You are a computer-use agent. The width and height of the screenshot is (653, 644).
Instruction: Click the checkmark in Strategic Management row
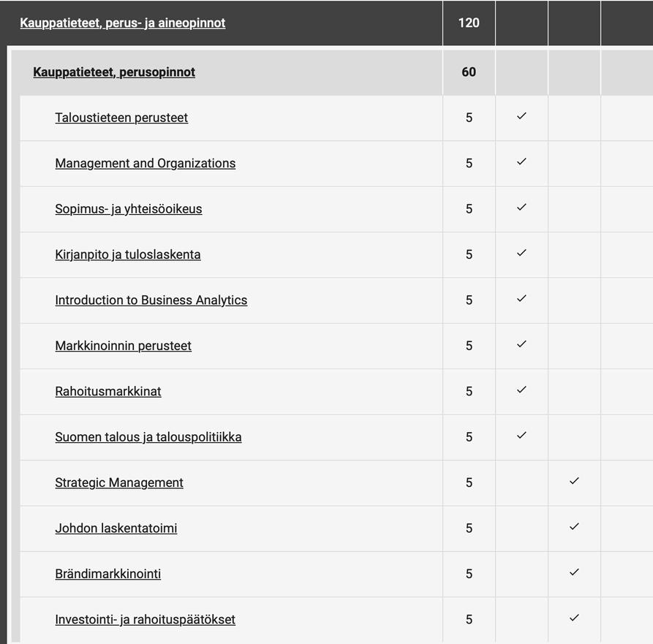click(x=574, y=481)
